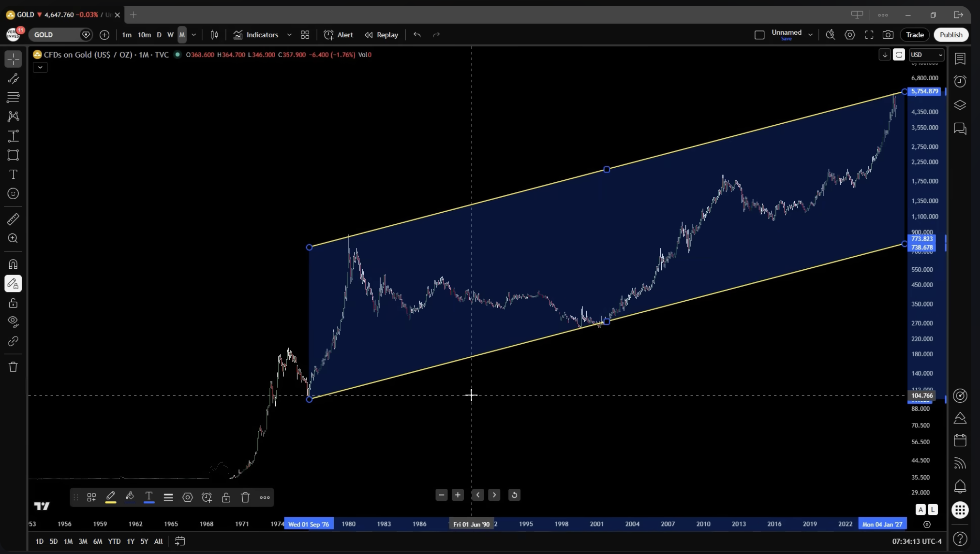Hide all drawings with eye icon
Viewport: 980px width, 554px height.
click(x=13, y=321)
